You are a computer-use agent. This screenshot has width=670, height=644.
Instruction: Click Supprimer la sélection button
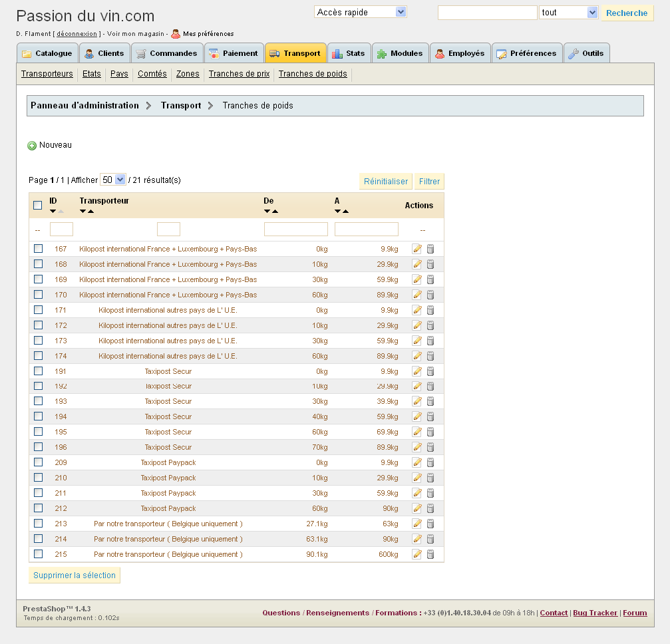coord(75,575)
